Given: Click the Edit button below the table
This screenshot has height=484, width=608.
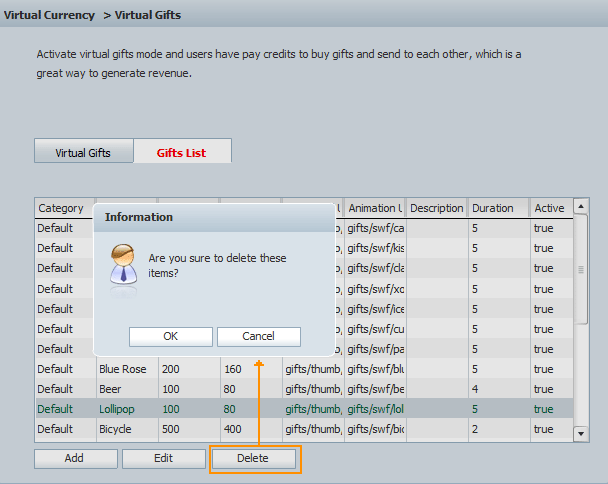Looking at the screenshot, I should [x=163, y=458].
